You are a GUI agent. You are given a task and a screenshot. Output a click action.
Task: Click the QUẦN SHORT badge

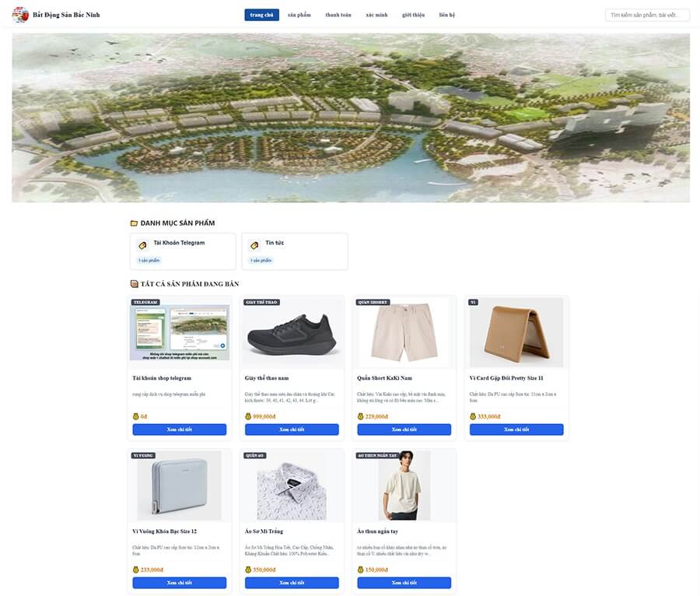tap(373, 302)
